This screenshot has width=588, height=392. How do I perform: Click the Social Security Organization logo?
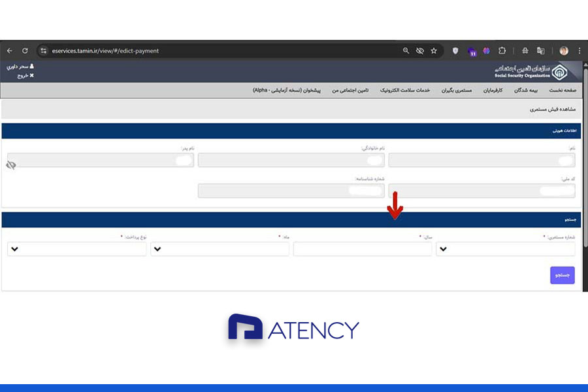point(531,71)
